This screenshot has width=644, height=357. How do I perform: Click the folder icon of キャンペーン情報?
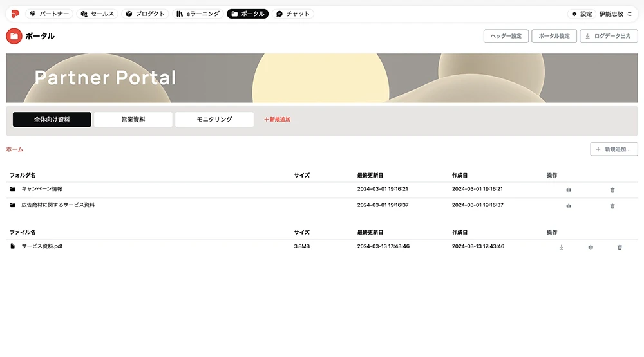(13, 188)
